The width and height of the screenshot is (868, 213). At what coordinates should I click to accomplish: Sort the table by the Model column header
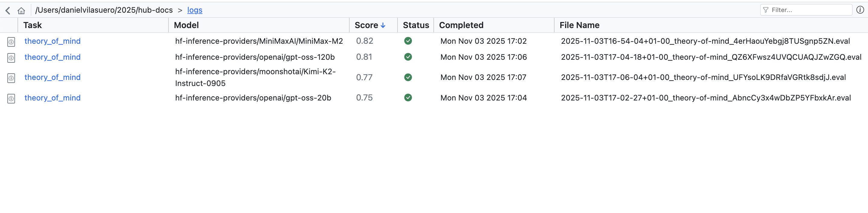pyautogui.click(x=186, y=25)
